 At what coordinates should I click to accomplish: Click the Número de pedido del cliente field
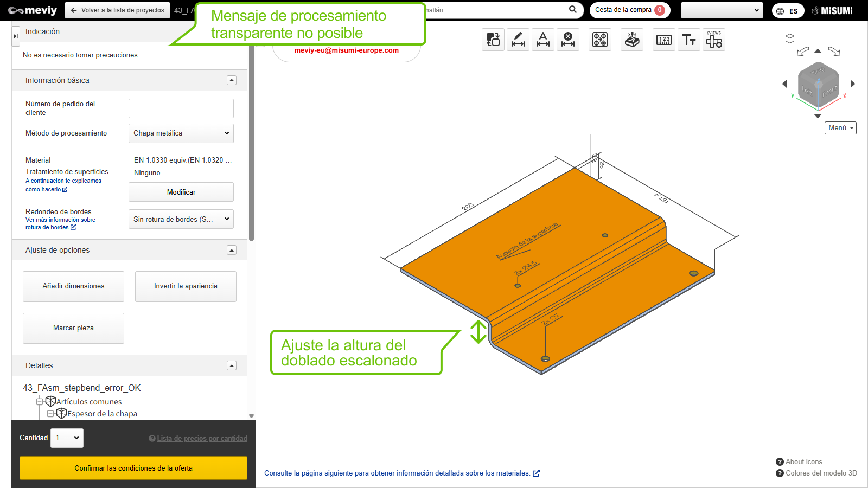[181, 108]
